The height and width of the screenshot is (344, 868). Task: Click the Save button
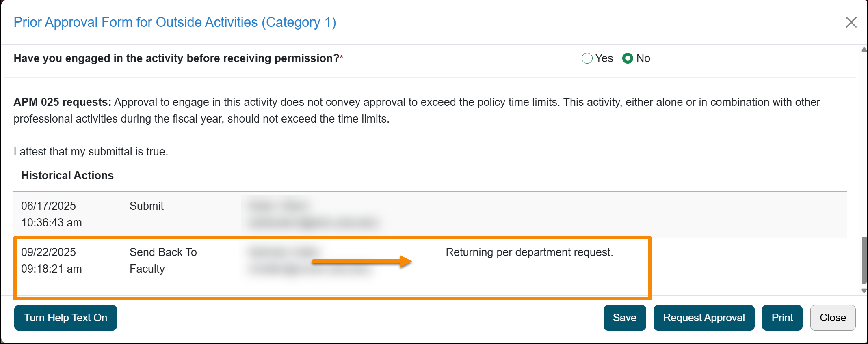coord(624,318)
